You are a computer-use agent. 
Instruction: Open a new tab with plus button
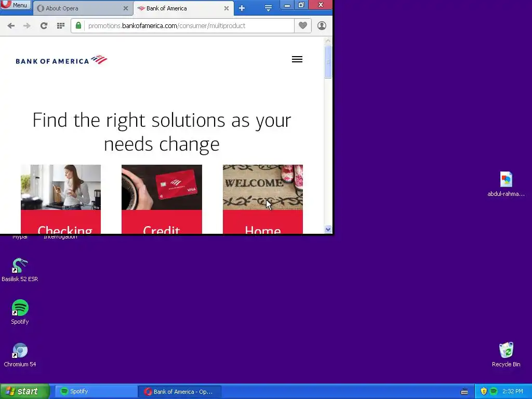click(x=242, y=8)
